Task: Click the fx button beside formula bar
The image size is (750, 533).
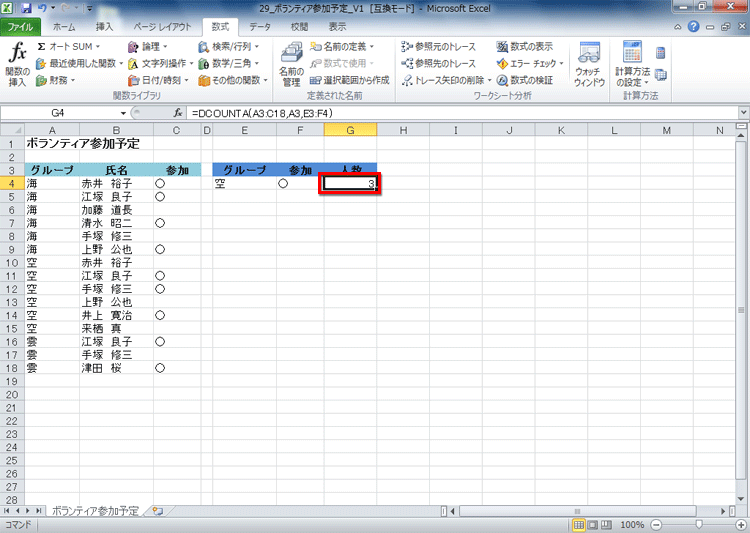Action: pos(177,113)
